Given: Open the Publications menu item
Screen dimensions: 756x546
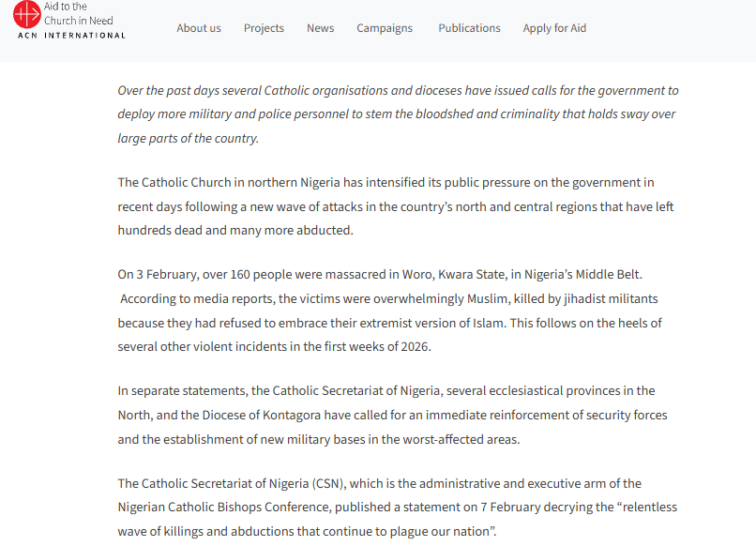Looking at the screenshot, I should click(x=469, y=28).
